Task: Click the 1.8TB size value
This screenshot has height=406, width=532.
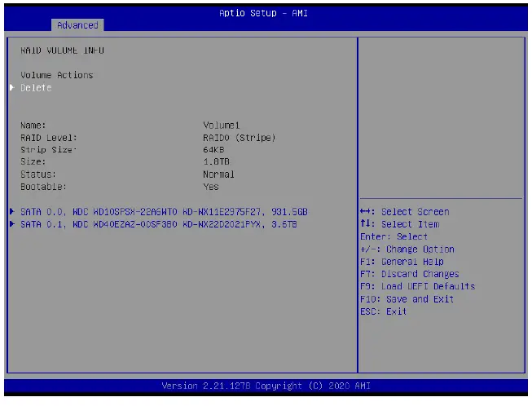Action: click(216, 161)
